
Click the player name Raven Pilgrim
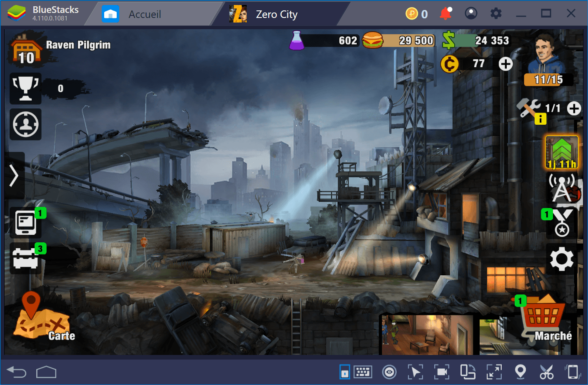pyautogui.click(x=78, y=45)
